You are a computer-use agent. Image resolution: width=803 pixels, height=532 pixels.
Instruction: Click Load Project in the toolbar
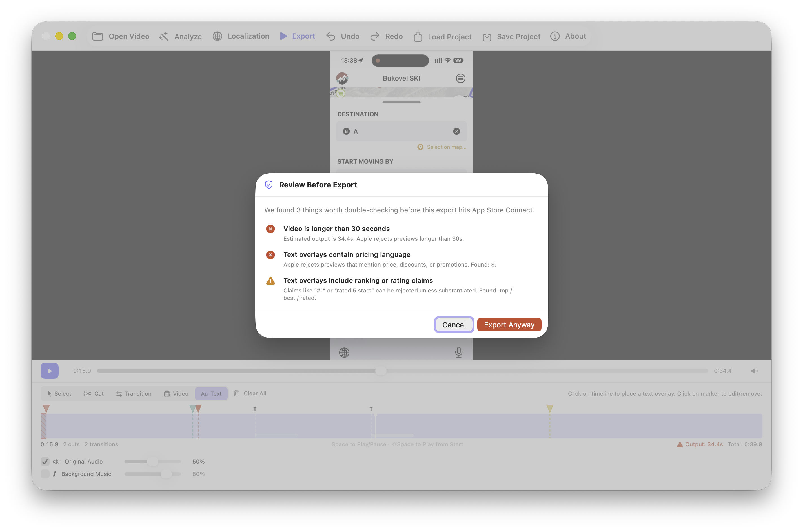[442, 36]
